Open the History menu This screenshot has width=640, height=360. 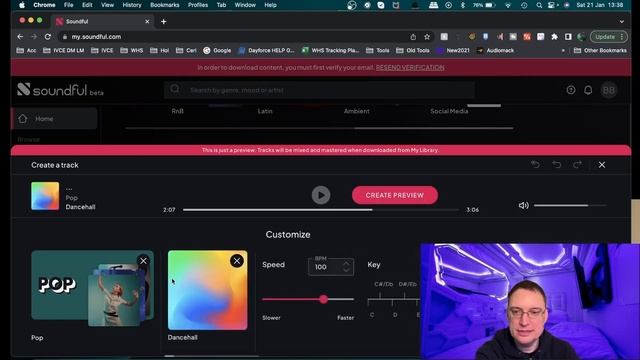click(x=132, y=5)
